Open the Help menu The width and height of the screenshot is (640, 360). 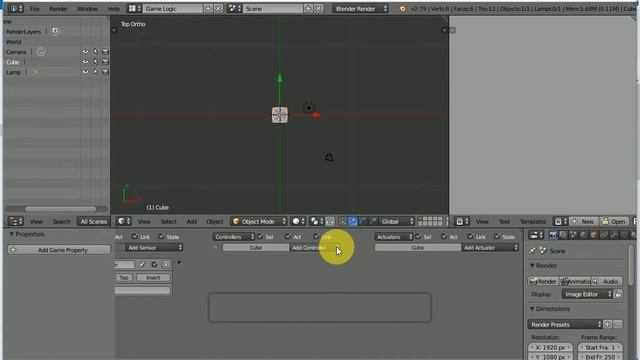pyautogui.click(x=113, y=9)
